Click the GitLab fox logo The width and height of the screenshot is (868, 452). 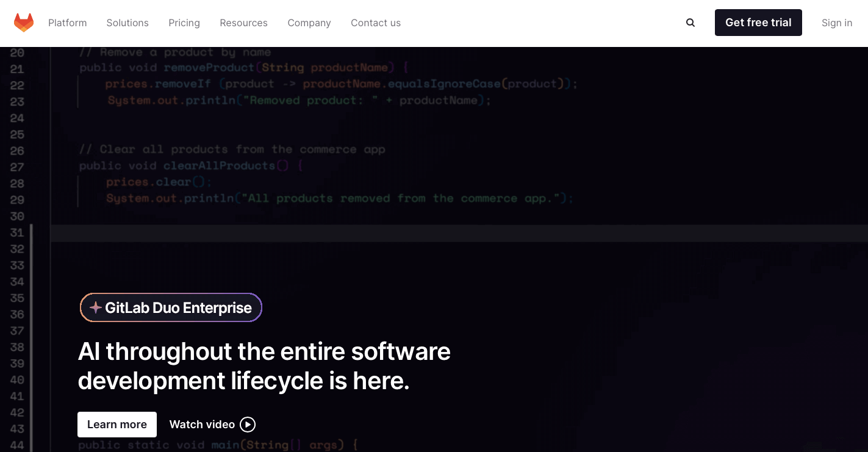pos(24,23)
